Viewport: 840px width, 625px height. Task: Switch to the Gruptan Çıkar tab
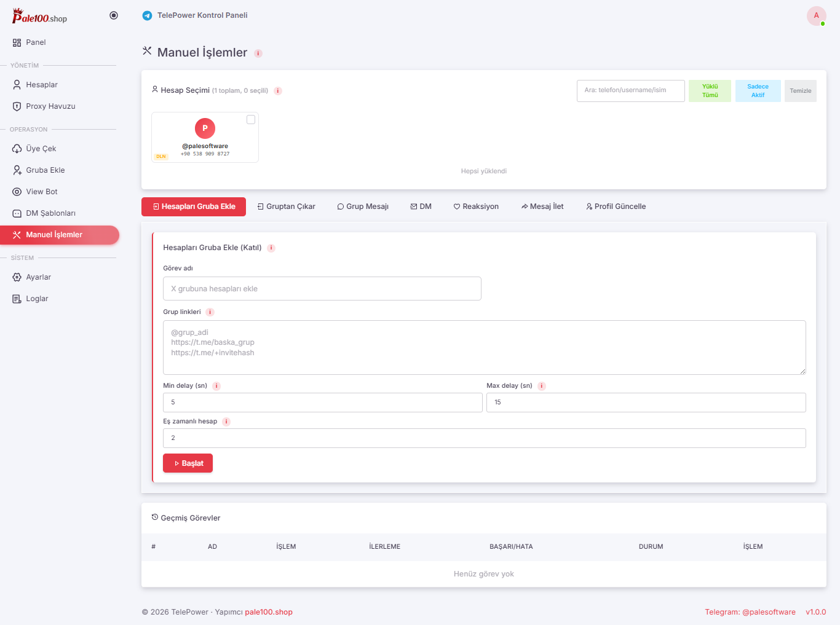point(287,206)
